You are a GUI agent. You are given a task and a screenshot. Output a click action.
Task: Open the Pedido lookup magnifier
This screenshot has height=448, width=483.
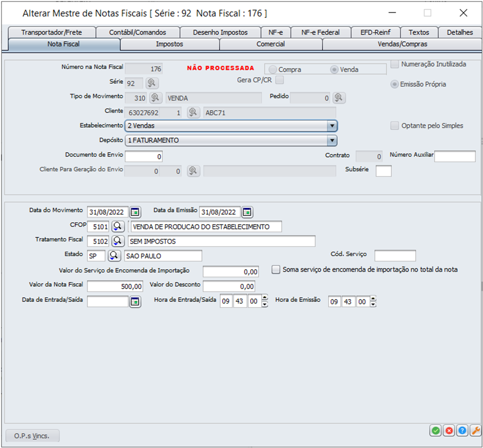[x=339, y=97]
